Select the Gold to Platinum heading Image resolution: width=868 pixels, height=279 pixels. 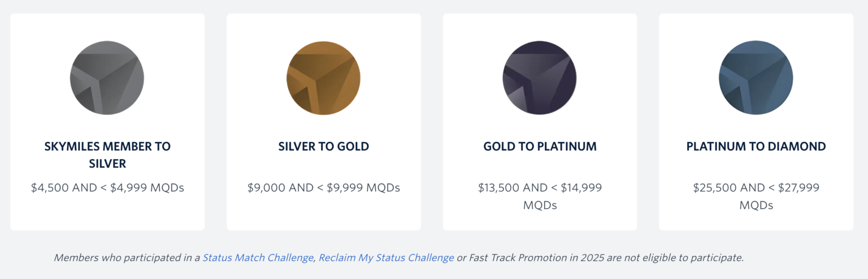[x=540, y=147]
